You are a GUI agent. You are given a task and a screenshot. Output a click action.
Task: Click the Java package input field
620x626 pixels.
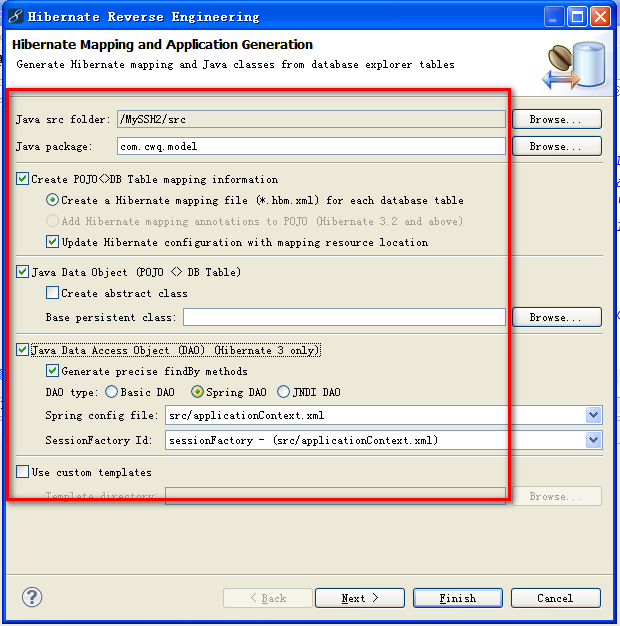coord(311,146)
